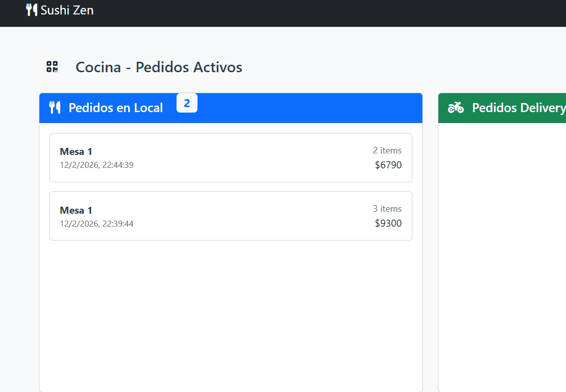
Task: Click the $9300 total on second order
Action: [388, 223]
